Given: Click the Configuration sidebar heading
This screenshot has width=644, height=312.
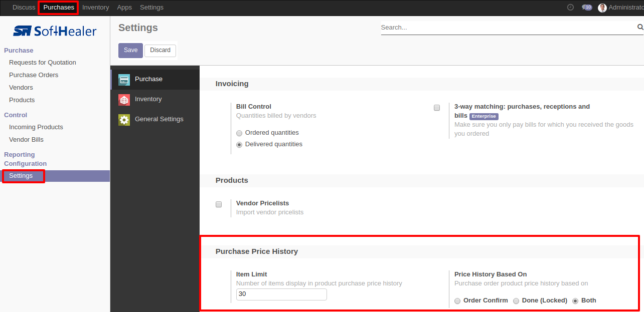Looking at the screenshot, I should coord(25,164).
